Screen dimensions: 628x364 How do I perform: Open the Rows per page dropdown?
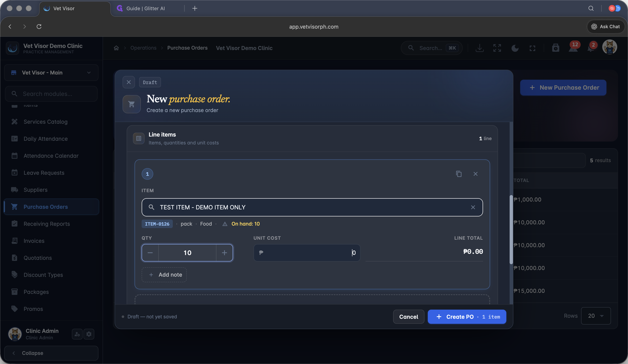pos(596,316)
